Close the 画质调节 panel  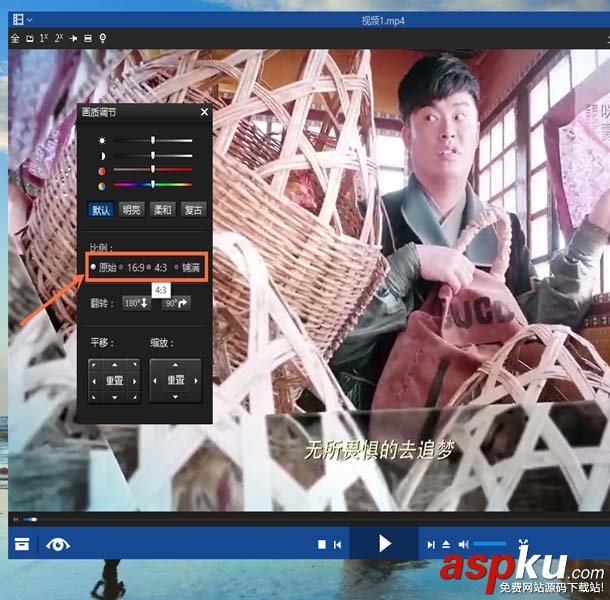tap(204, 112)
